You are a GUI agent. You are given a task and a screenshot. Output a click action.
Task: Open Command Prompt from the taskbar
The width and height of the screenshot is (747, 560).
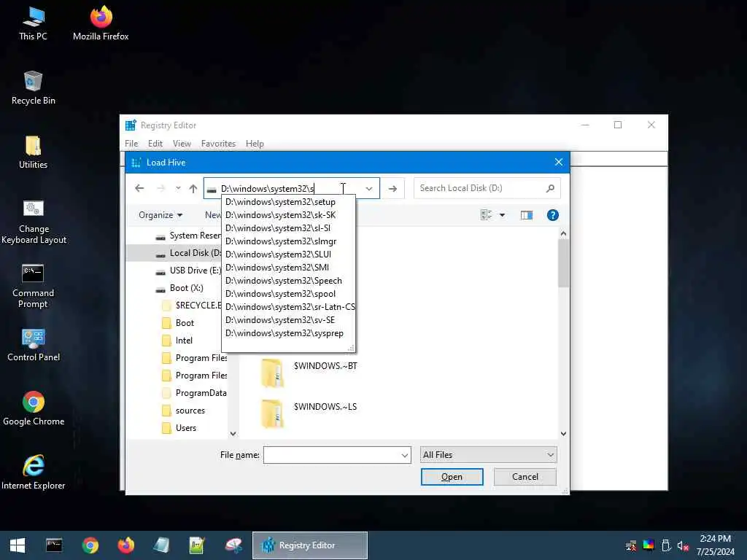pyautogui.click(x=54, y=545)
